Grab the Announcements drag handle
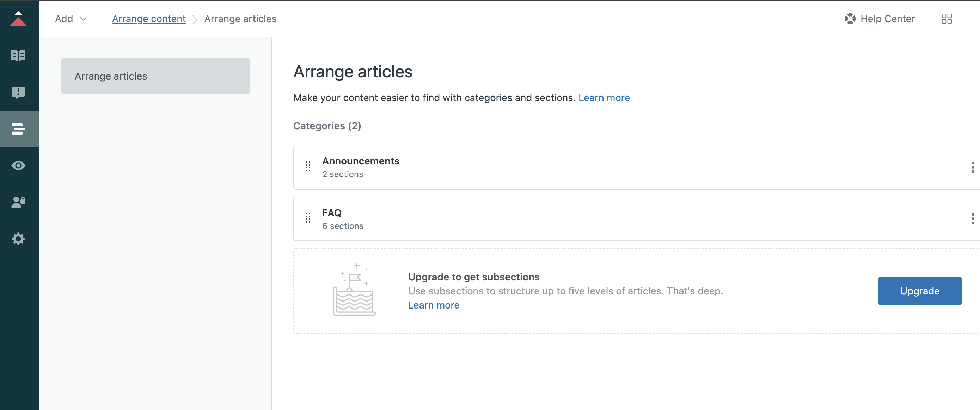Image resolution: width=980 pixels, height=410 pixels. (x=308, y=167)
